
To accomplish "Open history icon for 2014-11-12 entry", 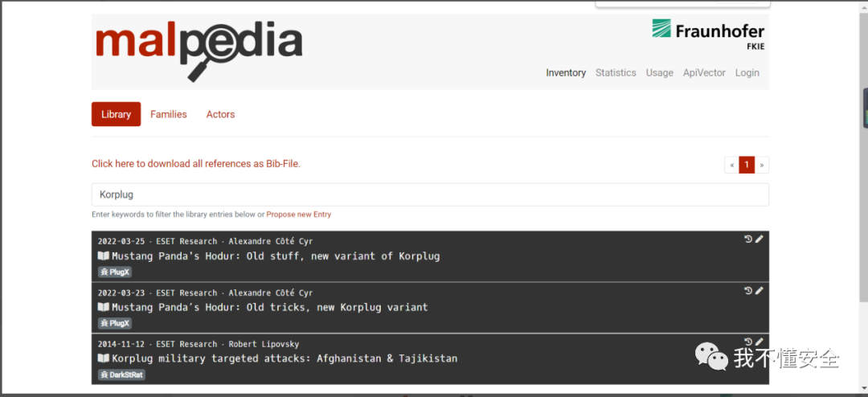I will click(x=748, y=342).
